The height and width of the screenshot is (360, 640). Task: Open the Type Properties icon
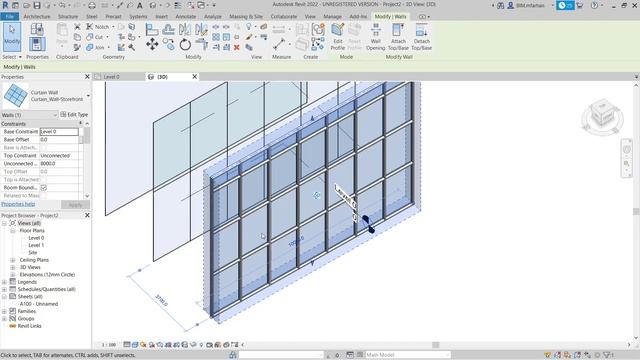tap(37, 29)
